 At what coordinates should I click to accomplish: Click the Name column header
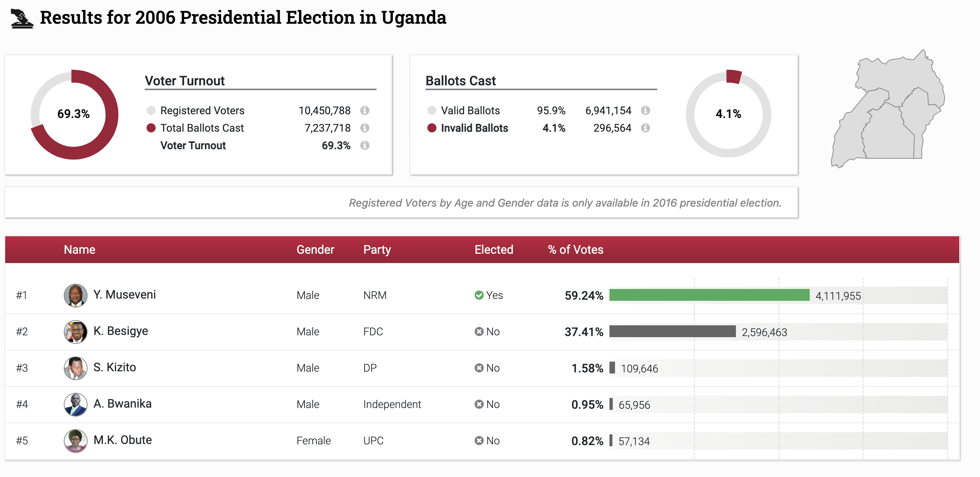pos(79,250)
